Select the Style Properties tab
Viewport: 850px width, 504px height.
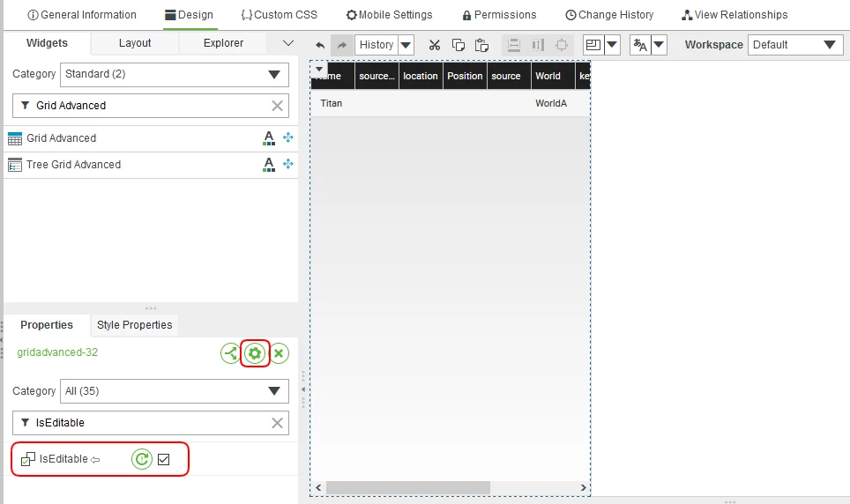[134, 325]
